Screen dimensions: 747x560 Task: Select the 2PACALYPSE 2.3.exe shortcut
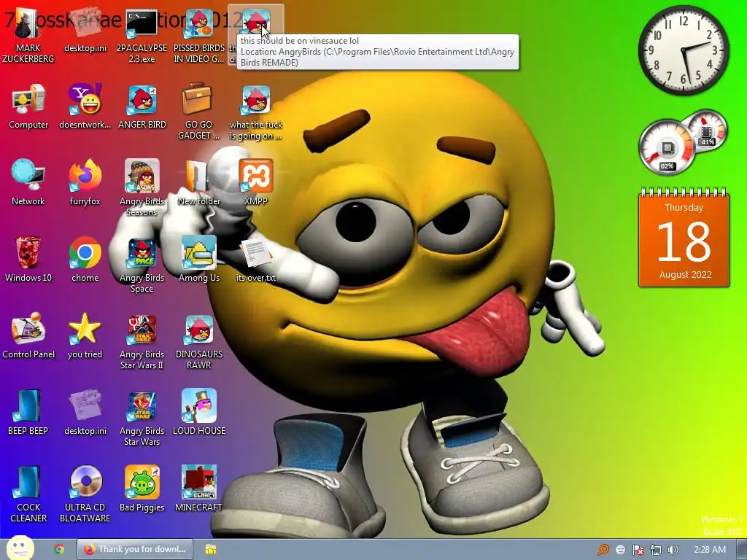pos(142,36)
